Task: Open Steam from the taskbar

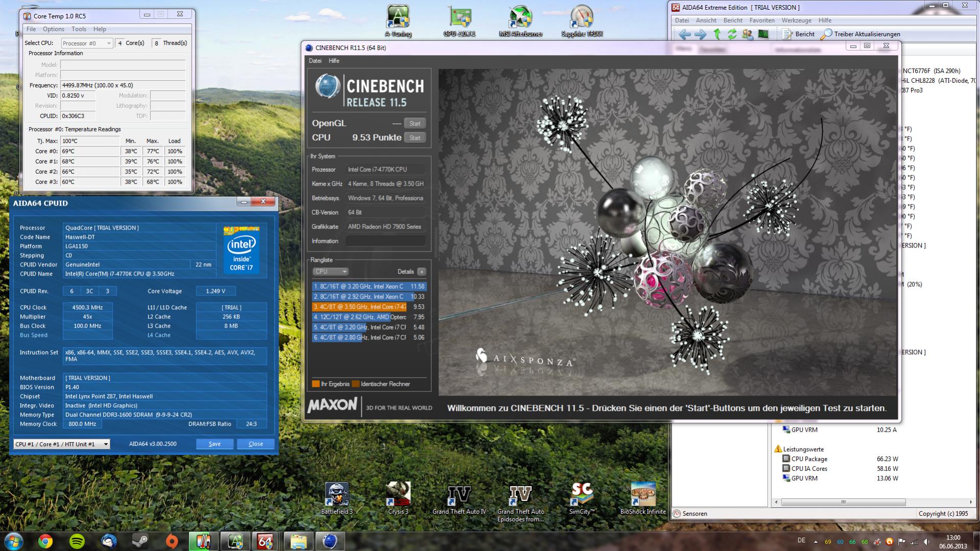Action: click(x=140, y=541)
